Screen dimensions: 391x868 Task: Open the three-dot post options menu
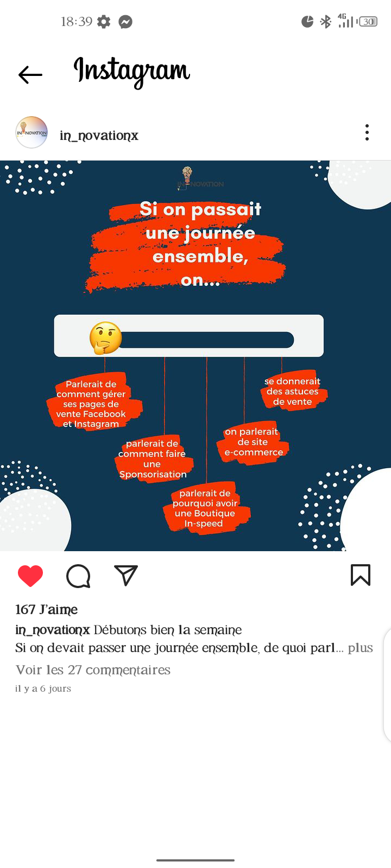coord(367,132)
